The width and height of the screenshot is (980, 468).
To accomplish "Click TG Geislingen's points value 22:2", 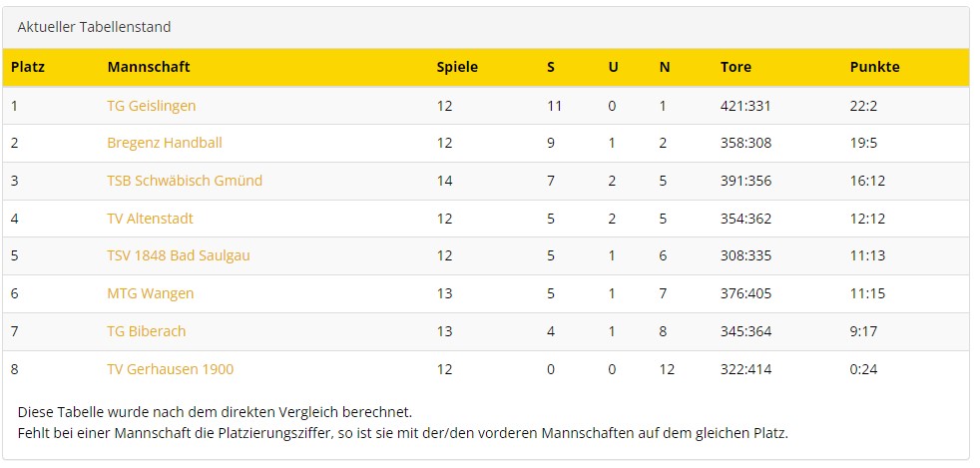I will pyautogui.click(x=864, y=106).
